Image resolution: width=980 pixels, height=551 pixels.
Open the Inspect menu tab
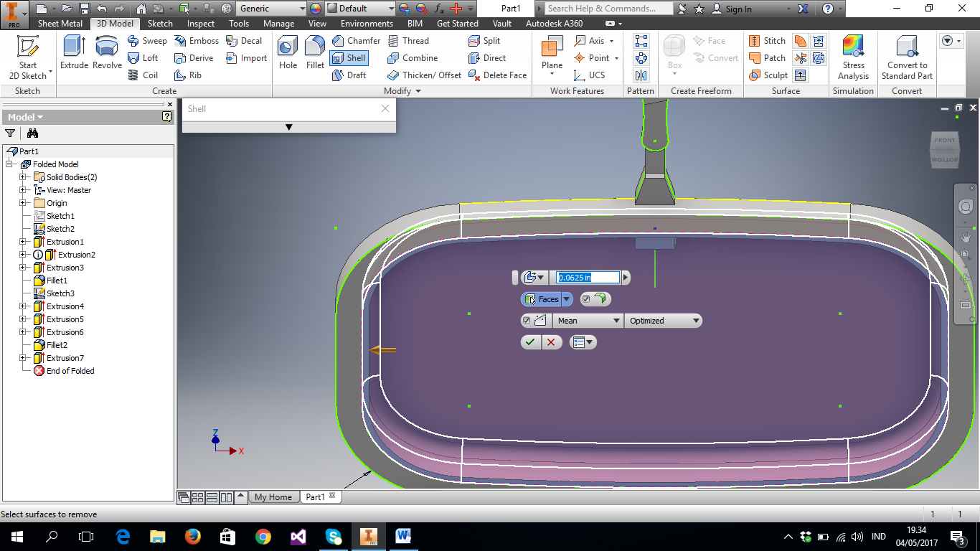click(200, 23)
